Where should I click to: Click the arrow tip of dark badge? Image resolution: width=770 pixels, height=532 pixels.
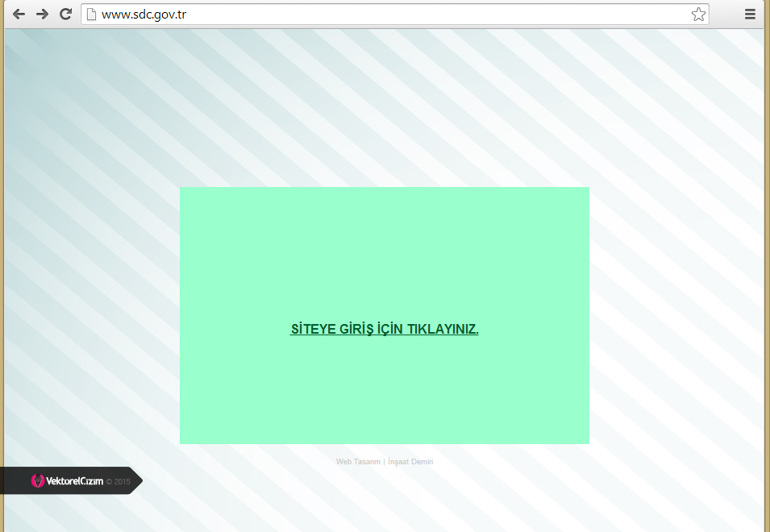click(137, 481)
